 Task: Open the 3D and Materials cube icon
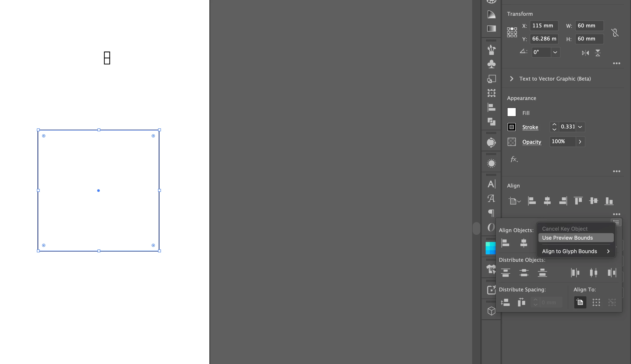coord(491,311)
